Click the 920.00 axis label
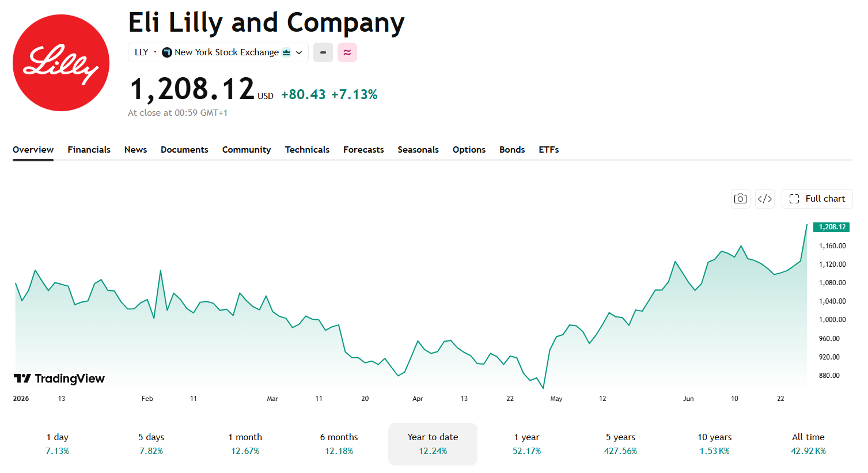The width and height of the screenshot is (868, 473). [x=829, y=357]
